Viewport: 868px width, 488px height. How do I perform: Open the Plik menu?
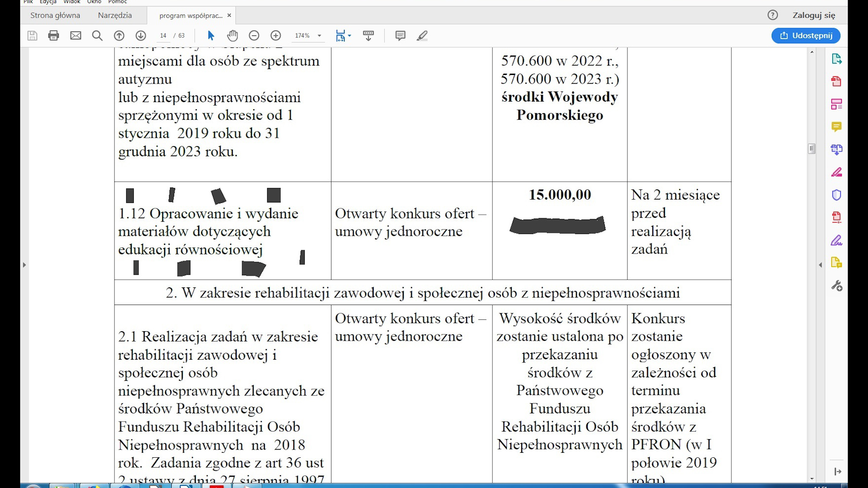click(28, 2)
